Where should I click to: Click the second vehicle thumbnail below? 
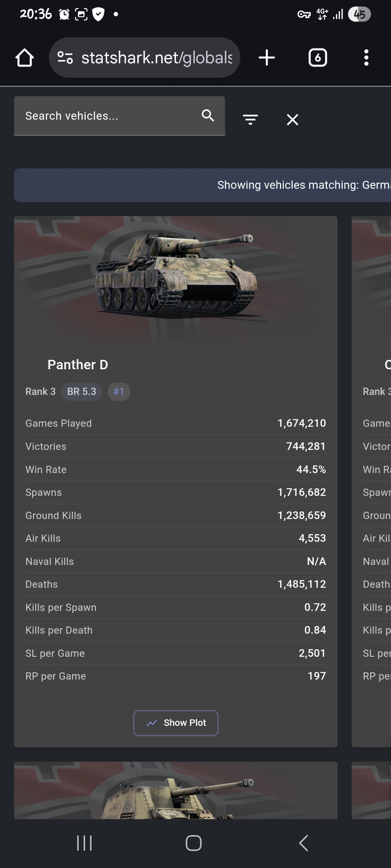tap(176, 792)
